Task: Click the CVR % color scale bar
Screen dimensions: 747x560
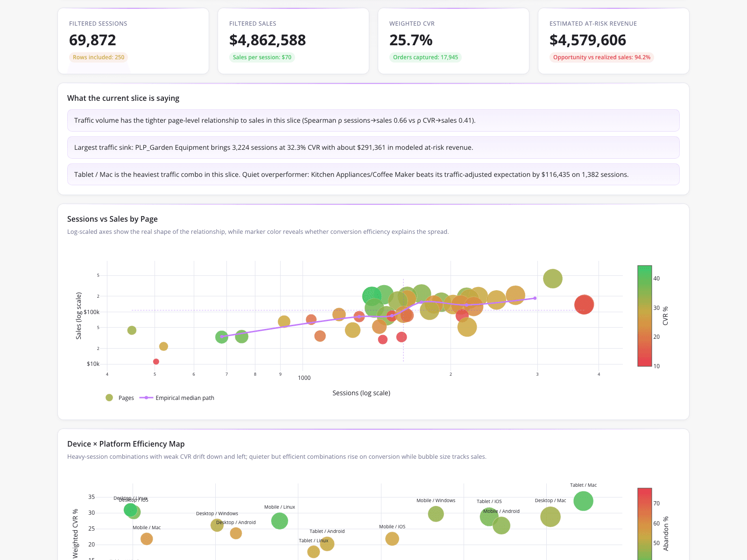Action: tap(645, 316)
